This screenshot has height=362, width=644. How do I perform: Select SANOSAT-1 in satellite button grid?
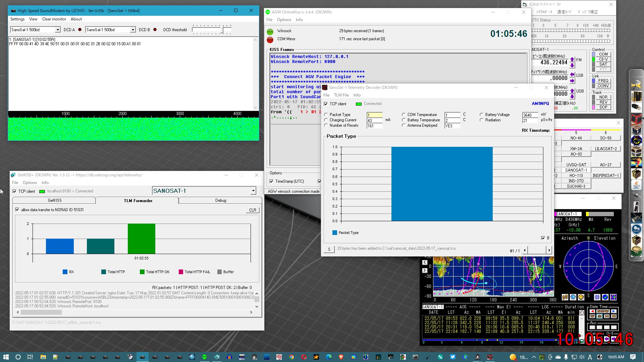pyautogui.click(x=576, y=170)
